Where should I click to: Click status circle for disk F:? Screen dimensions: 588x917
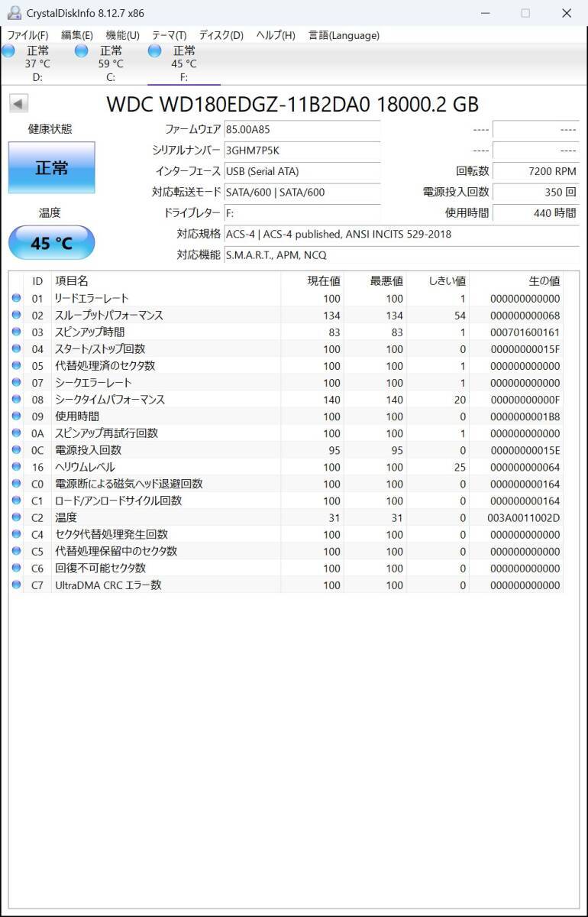point(155,50)
